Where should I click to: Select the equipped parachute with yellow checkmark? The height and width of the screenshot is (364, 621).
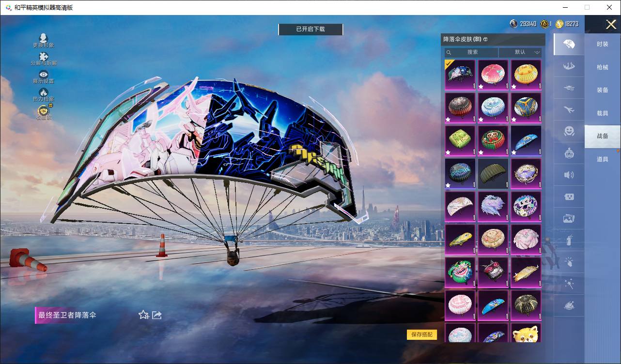(460, 75)
